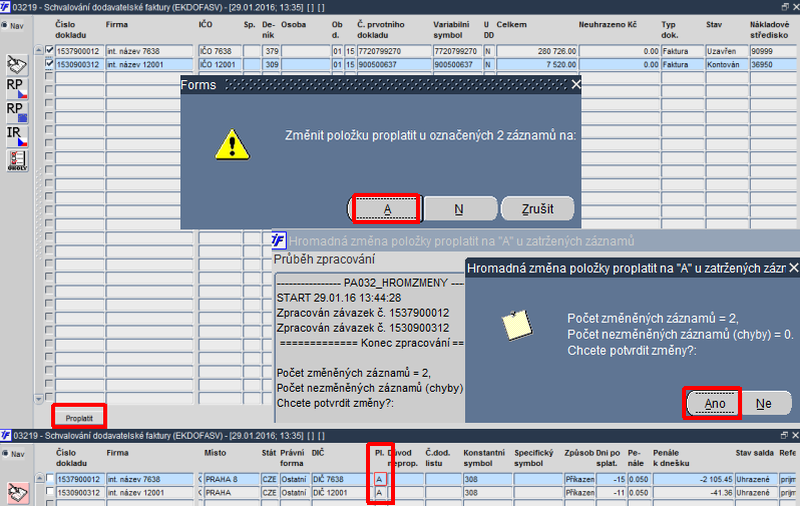
Task: Confirm the changes with the Ano button
Action: click(714, 403)
